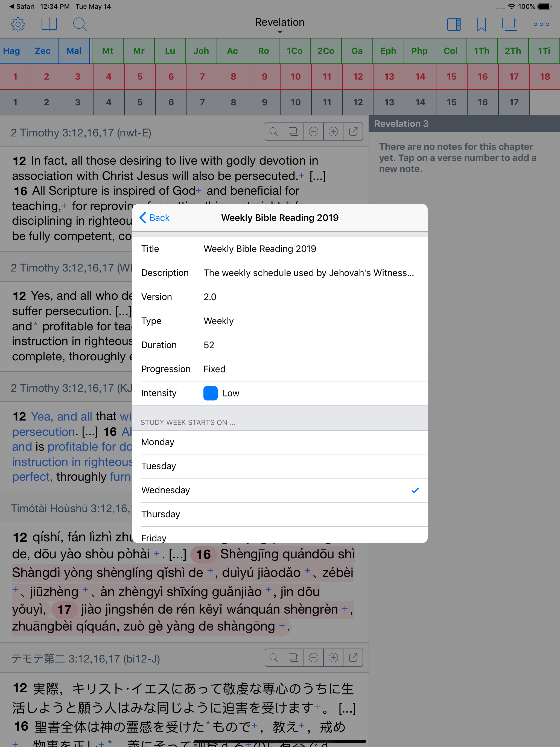Tap the blue Low intensity color swatch

210,393
